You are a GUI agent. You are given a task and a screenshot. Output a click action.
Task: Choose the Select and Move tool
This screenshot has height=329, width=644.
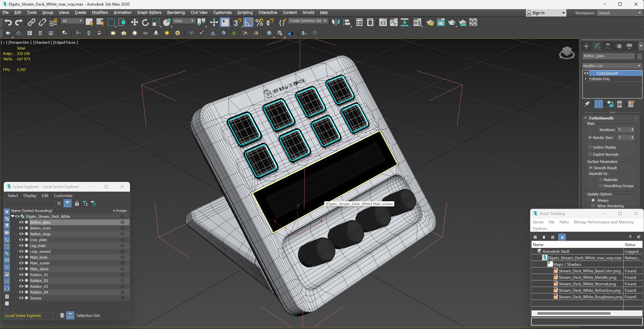134,22
